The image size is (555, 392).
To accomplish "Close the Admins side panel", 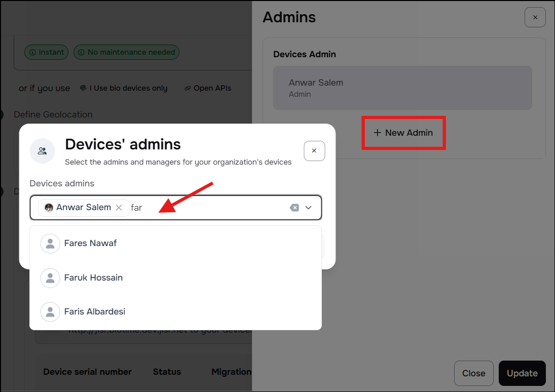I will (535, 17).
